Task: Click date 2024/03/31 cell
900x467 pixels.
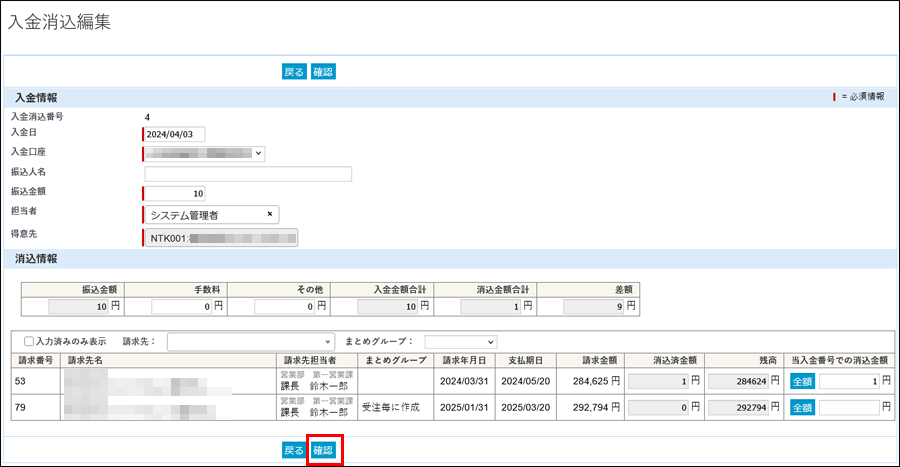Action: pyautogui.click(x=464, y=381)
